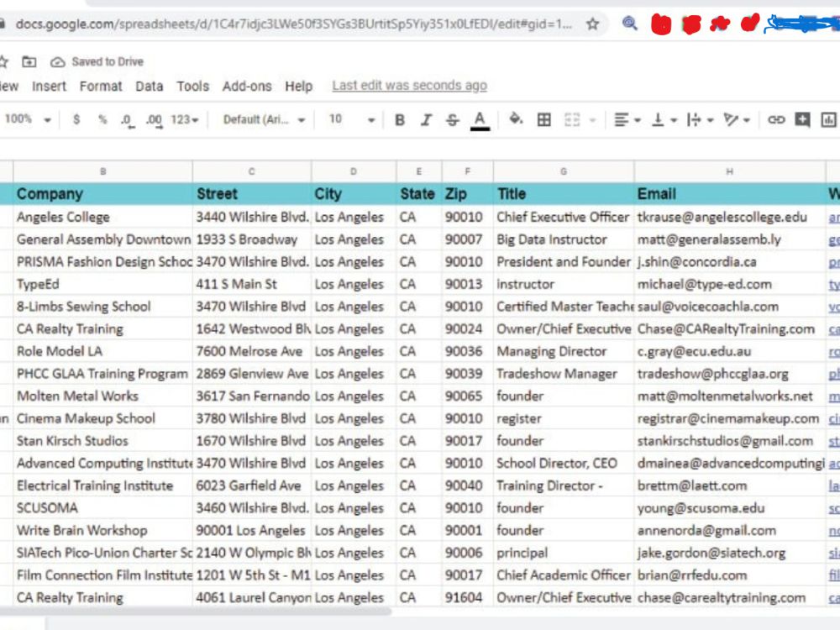This screenshot has width=840, height=630.
Task: Increase decimal places
Action: point(155,120)
